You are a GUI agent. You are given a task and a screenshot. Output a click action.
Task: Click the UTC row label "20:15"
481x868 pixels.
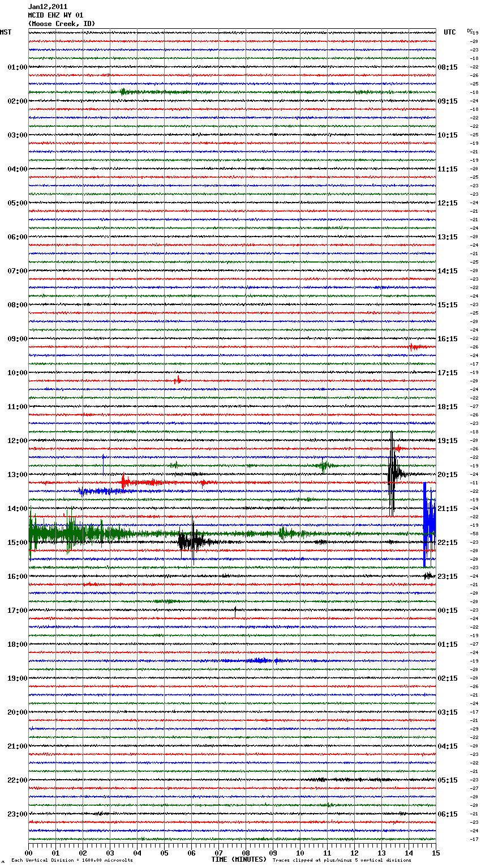pos(448,475)
